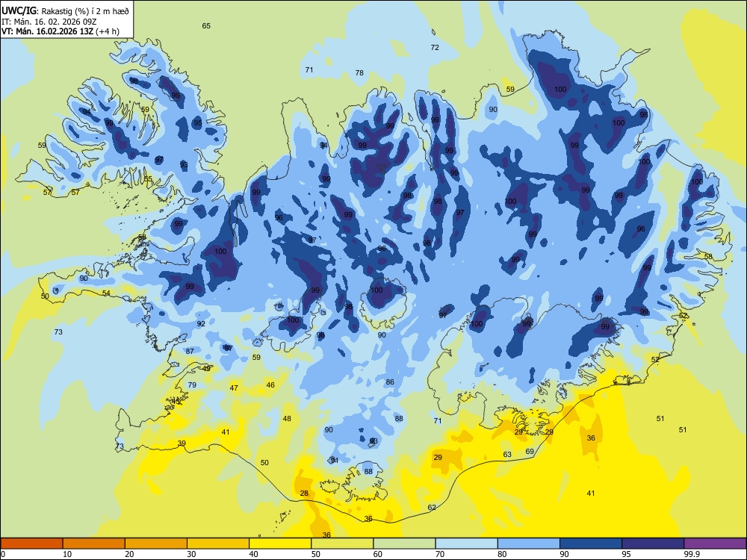Viewport: 747px width, 560px height.
Task: Click the pale blue 70–80 legend swatch
Action: 466,544
